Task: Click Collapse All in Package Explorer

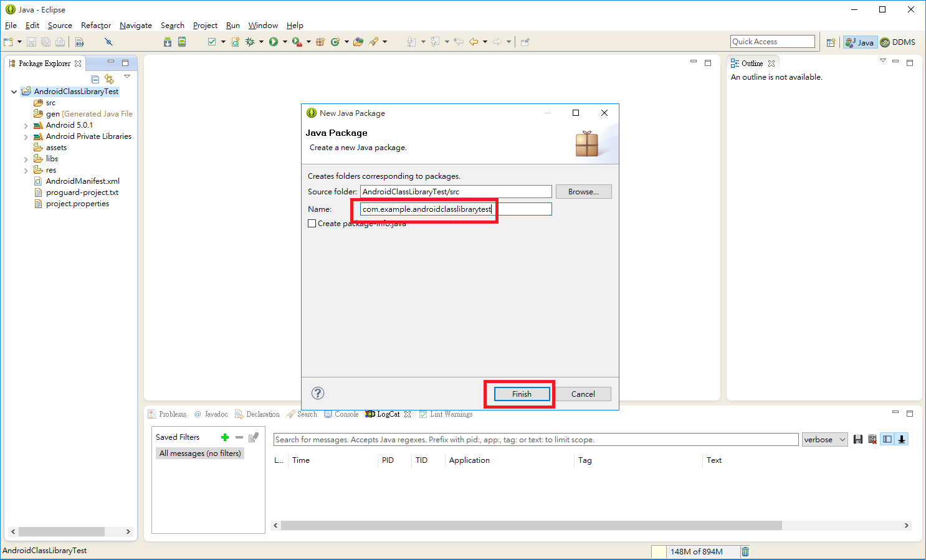Action: click(95, 79)
